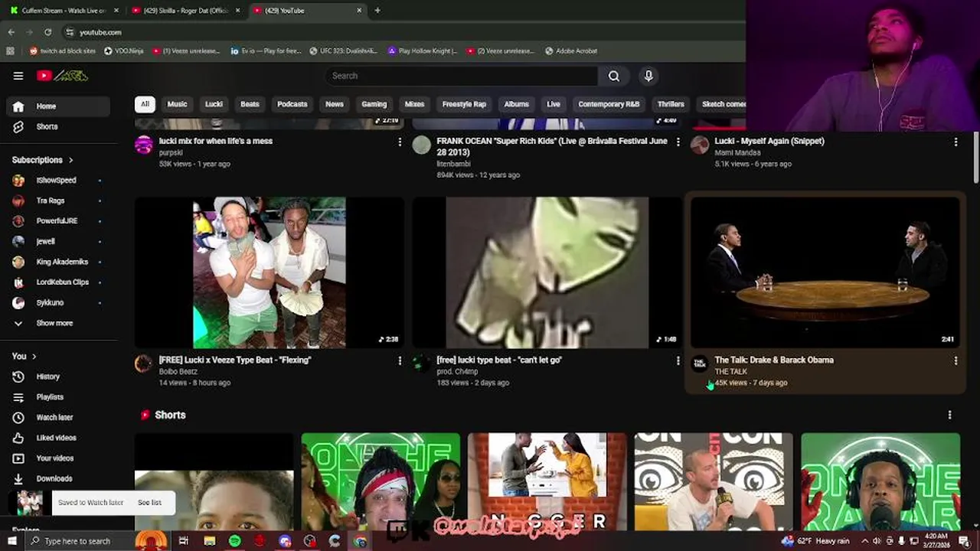Click the browser back arrow
Viewport: 980px width, 551px height.
[11, 32]
